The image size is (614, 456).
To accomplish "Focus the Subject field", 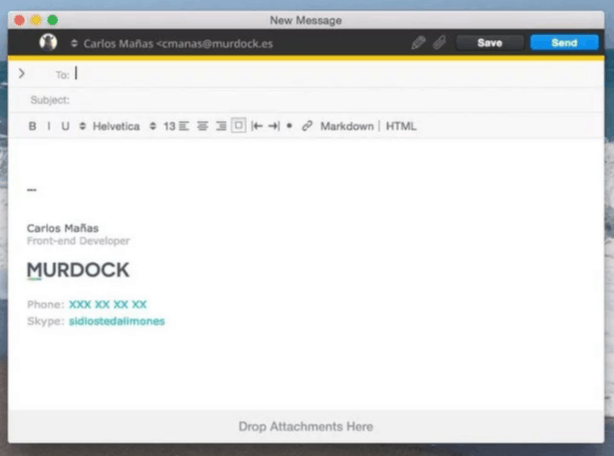I will tap(337, 100).
